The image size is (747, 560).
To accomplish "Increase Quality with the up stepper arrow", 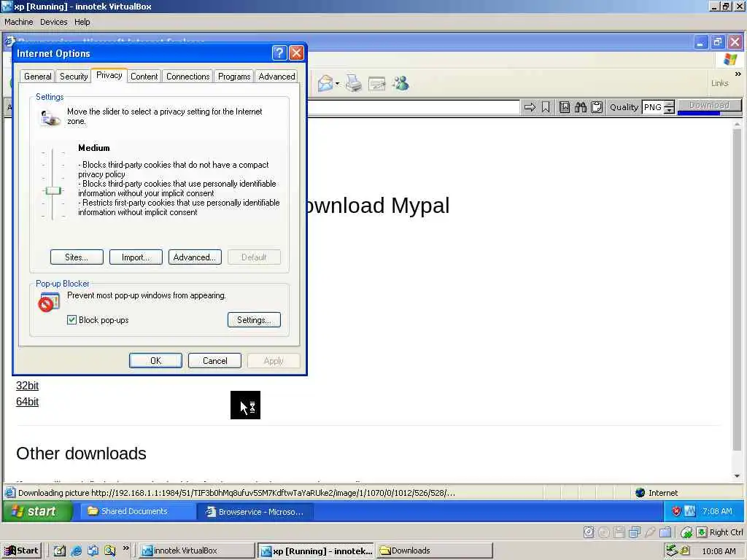I will (x=670, y=104).
